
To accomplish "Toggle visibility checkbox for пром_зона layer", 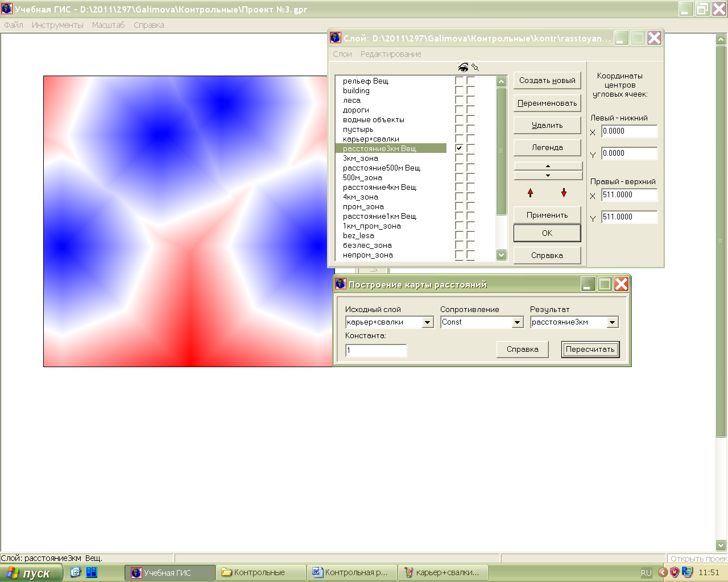I will 459,206.
